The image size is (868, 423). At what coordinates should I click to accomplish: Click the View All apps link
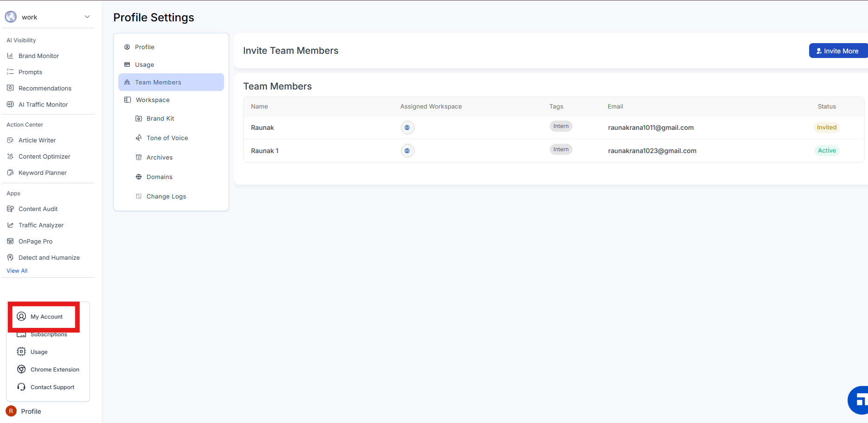click(x=17, y=271)
